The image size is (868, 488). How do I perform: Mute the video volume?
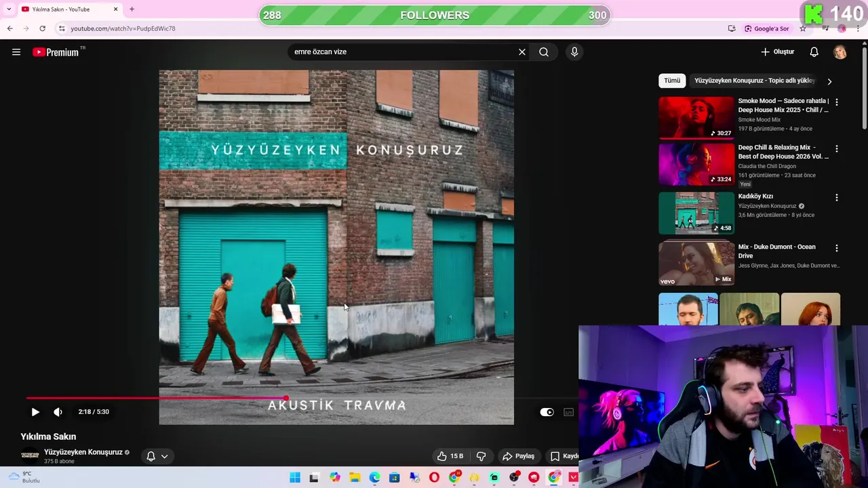[58, 412]
